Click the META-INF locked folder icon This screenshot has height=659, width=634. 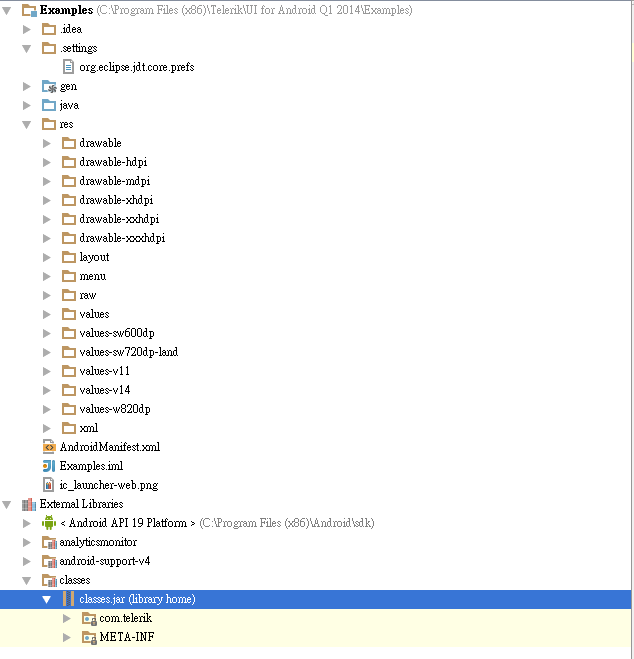point(89,637)
